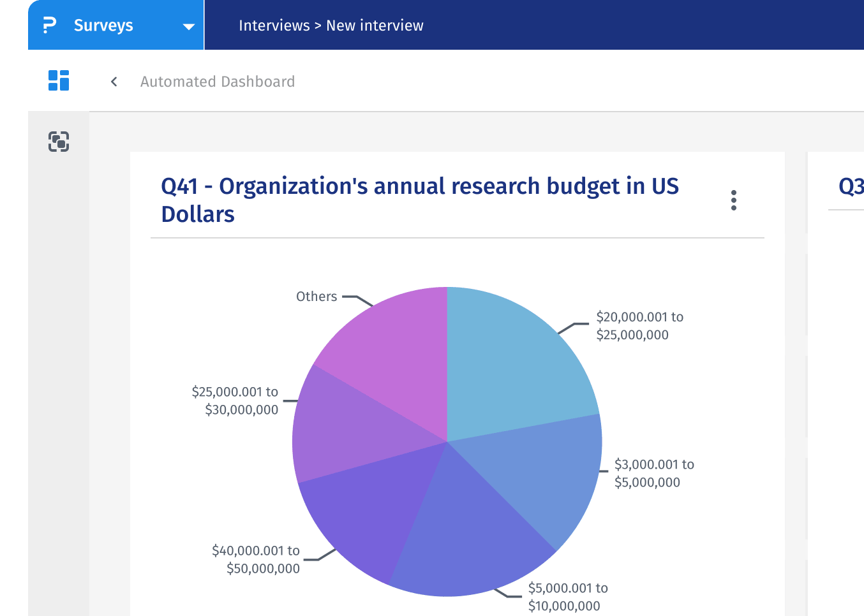Click the New interview breadcrumb
Screen dimensions: 864x616
point(375,26)
